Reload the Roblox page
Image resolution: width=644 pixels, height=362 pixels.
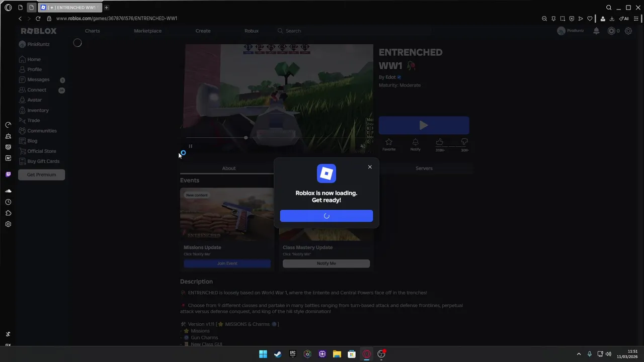(38, 19)
